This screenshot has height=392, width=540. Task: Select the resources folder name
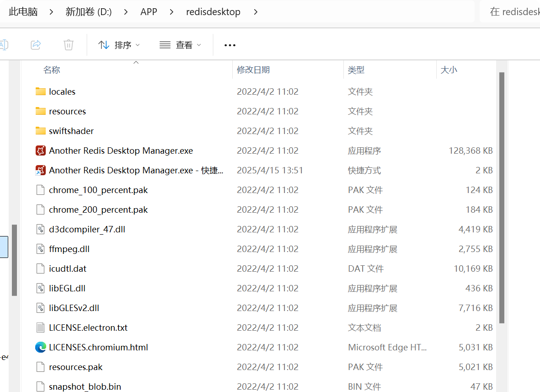[68, 111]
